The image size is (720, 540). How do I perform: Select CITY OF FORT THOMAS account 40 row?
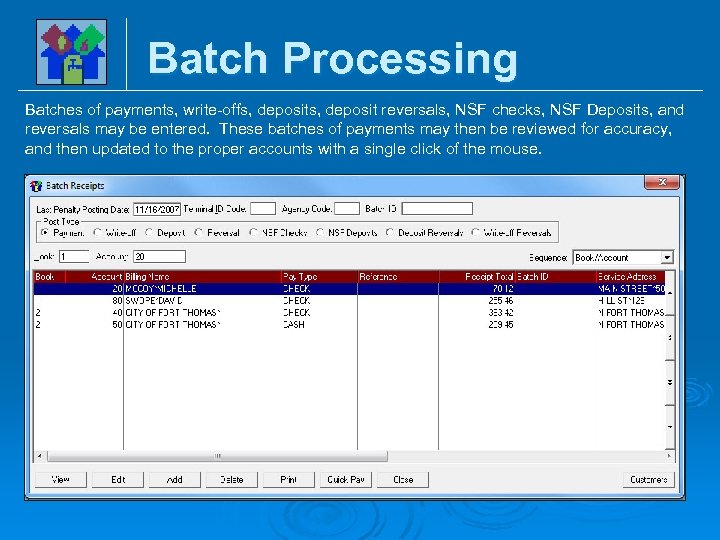[349, 313]
